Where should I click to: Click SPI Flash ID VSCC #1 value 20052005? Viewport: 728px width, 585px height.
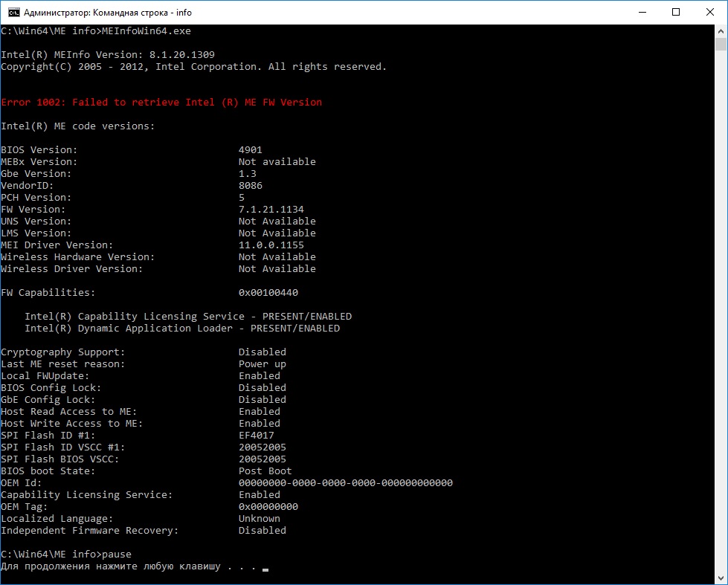pos(262,447)
